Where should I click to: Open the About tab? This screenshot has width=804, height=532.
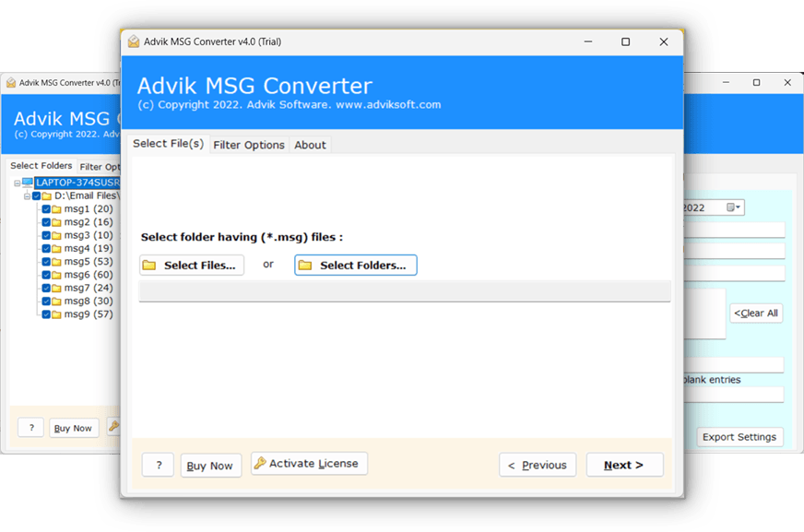point(310,145)
